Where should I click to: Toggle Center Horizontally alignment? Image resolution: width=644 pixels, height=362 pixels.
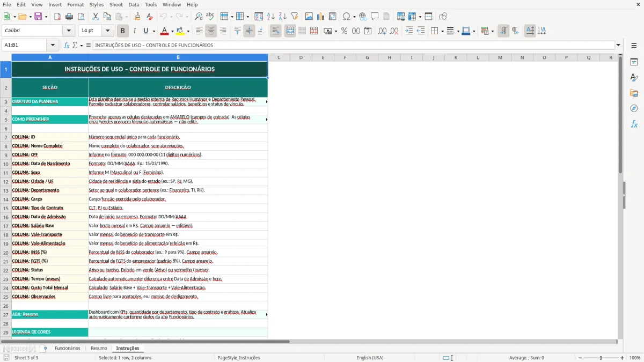[x=211, y=31]
